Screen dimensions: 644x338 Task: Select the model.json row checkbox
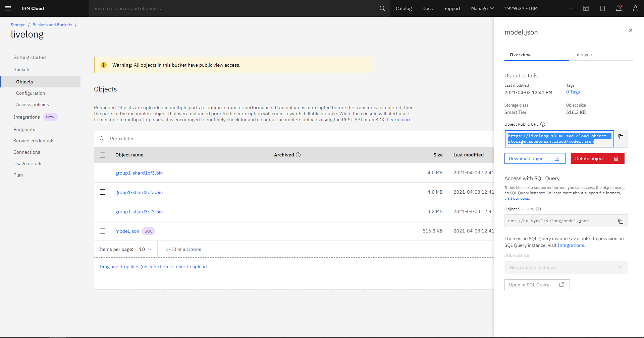point(103,231)
